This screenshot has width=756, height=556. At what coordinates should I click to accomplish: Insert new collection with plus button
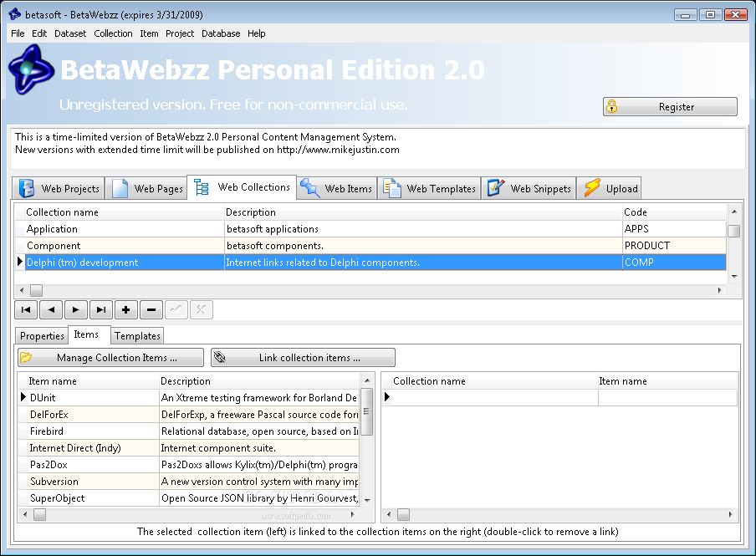126,309
